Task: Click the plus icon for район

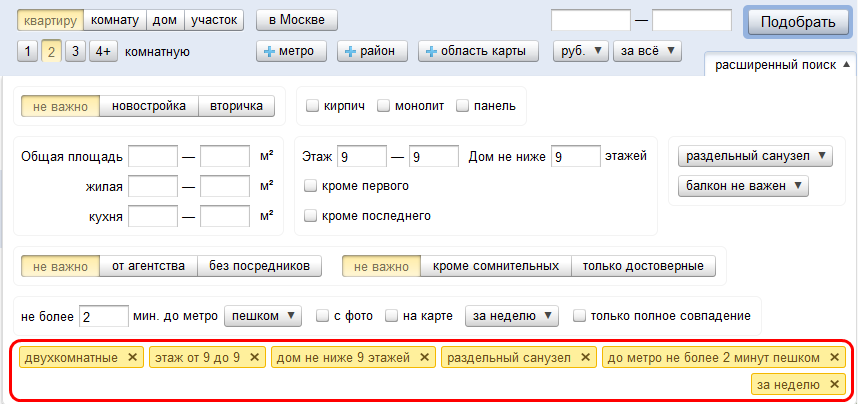Action: [x=350, y=52]
